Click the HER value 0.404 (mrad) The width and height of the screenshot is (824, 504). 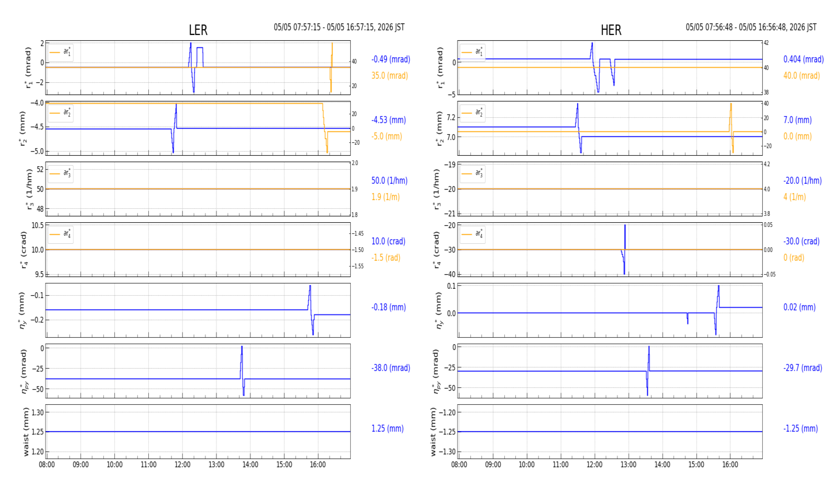point(803,59)
